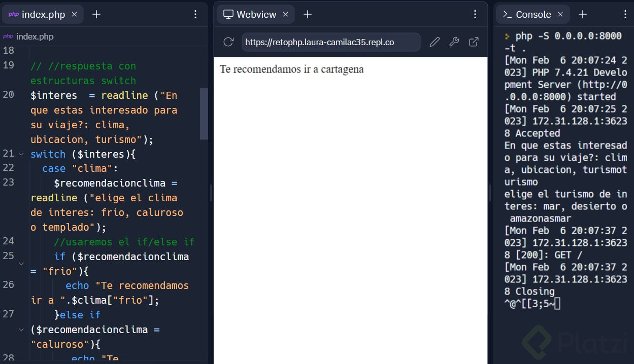The height and width of the screenshot is (364, 634).
Task: Click line number 20 in the gutter
Action: (x=9, y=95)
